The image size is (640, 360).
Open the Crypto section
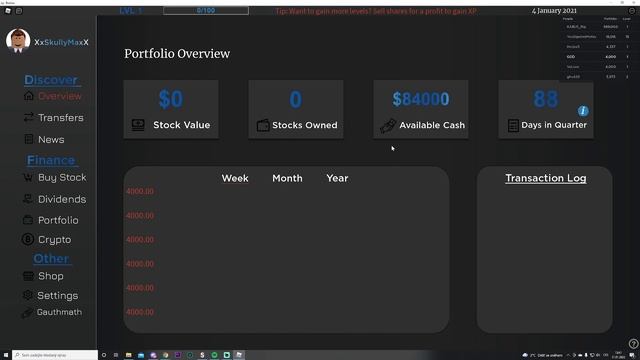pyautogui.click(x=54, y=240)
